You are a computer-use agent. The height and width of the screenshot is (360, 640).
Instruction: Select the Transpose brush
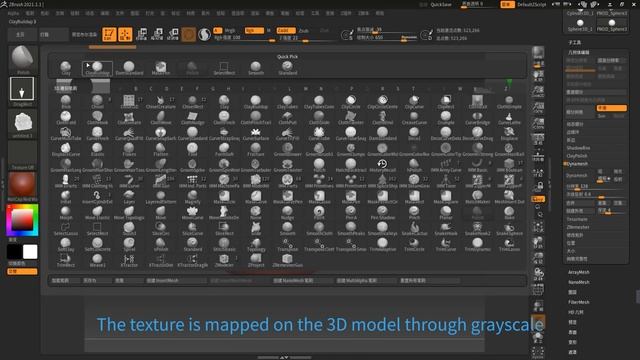click(x=287, y=245)
